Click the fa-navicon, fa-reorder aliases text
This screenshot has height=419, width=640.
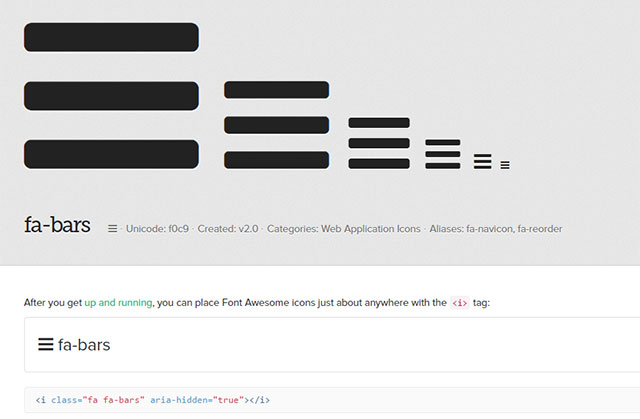[495, 229]
